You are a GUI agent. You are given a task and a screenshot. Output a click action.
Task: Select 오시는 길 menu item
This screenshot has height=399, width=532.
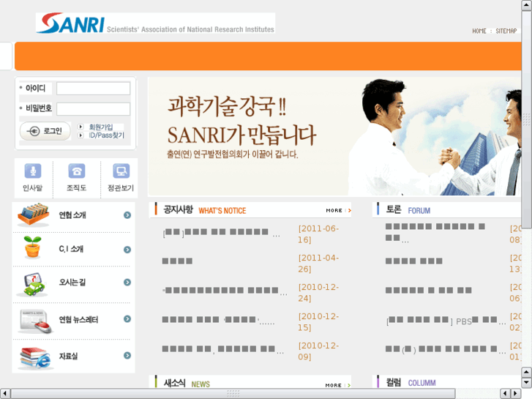[x=72, y=282]
